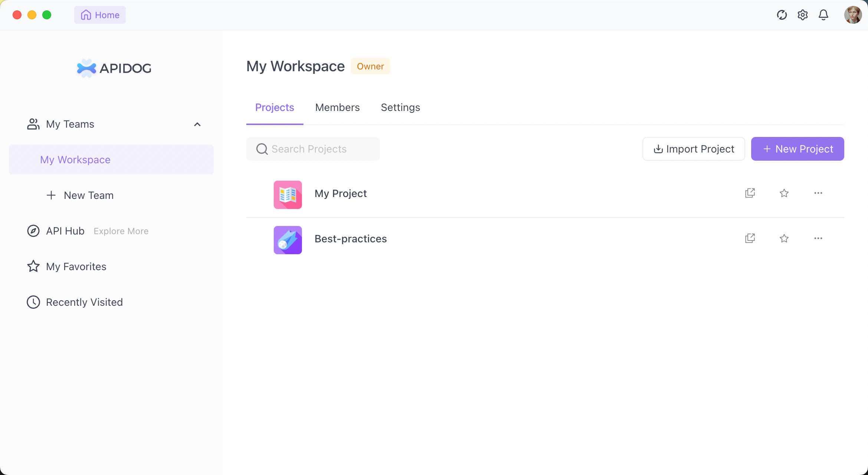Open the notifications bell
This screenshot has height=475, width=868.
pos(823,15)
